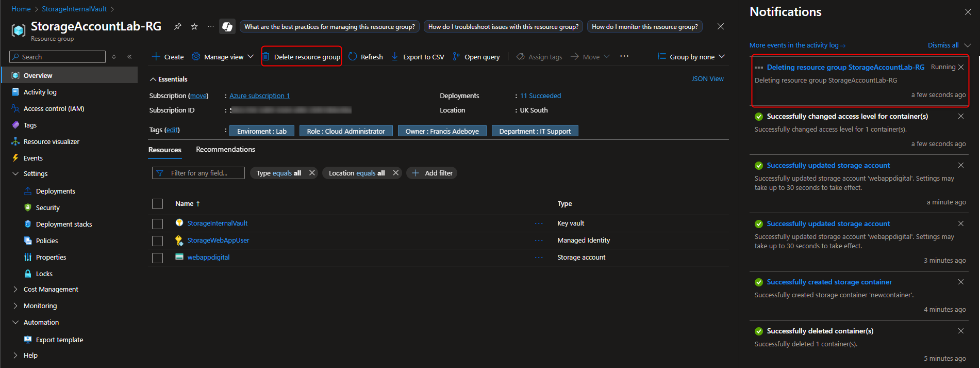The width and height of the screenshot is (980, 368).
Task: Open the Manage view dropdown
Action: [223, 57]
